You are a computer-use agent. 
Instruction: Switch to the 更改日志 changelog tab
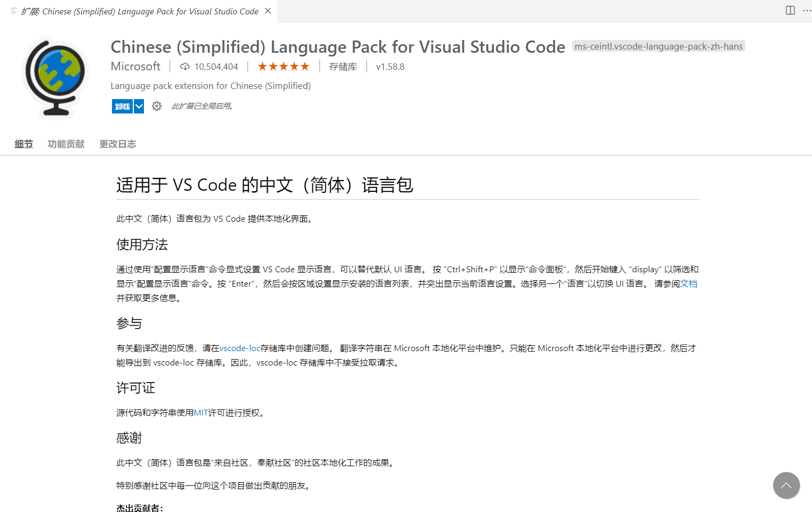pos(118,144)
